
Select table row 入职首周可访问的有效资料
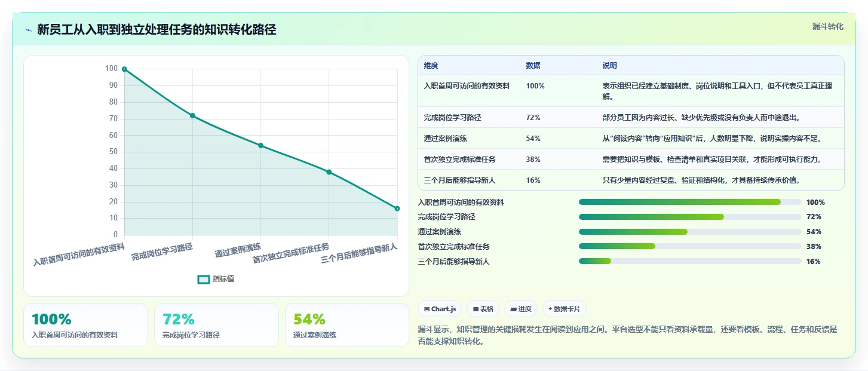[x=631, y=91]
